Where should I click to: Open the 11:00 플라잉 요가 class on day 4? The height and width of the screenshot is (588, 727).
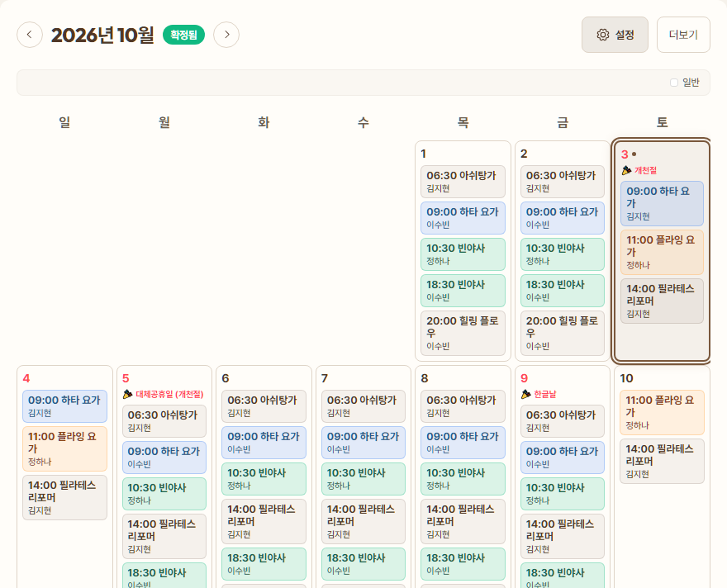pos(65,449)
